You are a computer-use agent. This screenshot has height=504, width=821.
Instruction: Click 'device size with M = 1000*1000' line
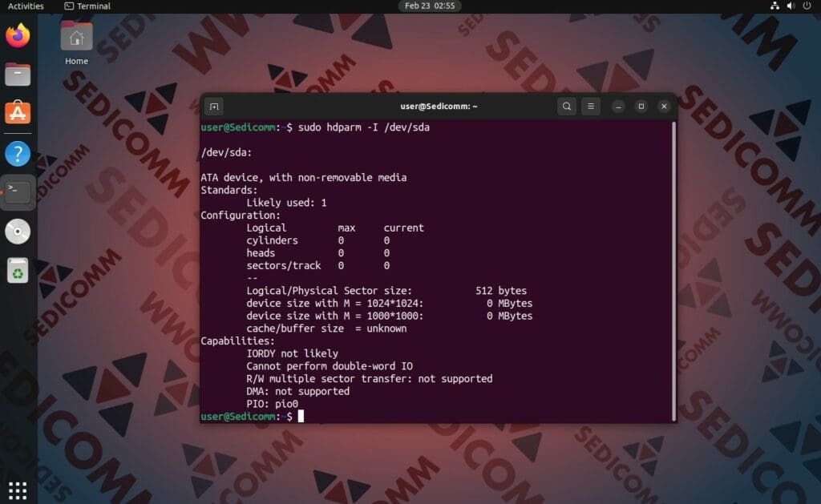pos(390,316)
